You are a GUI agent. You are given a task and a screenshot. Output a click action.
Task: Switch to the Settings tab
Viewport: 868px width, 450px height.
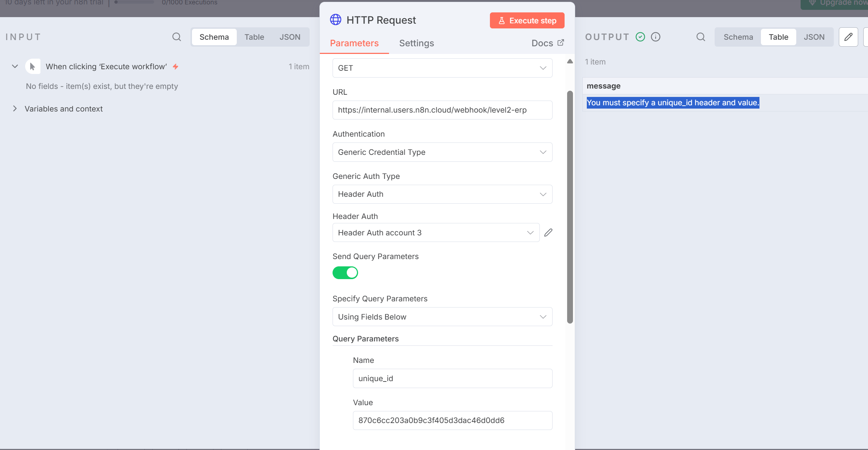click(x=416, y=43)
